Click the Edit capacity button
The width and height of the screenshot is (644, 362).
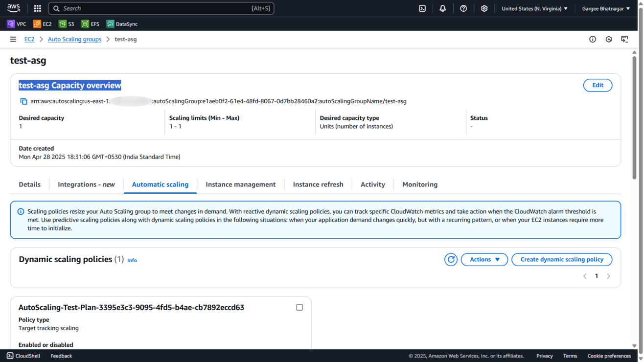pyautogui.click(x=598, y=85)
